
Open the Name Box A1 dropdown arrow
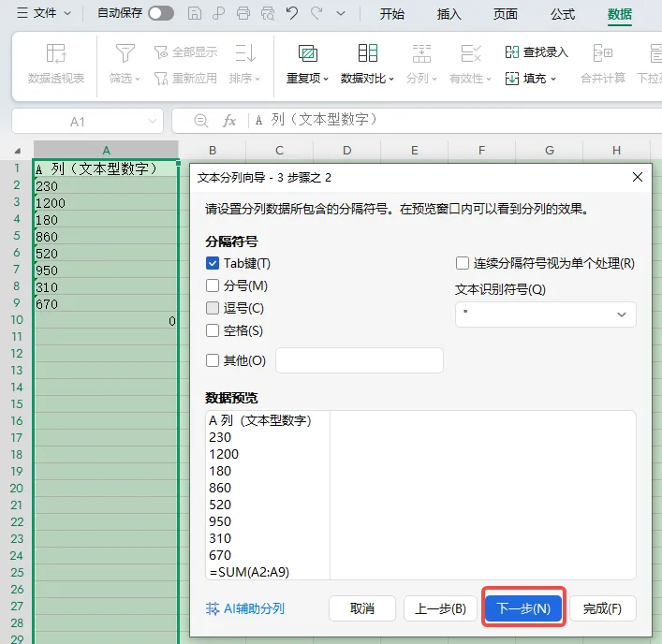click(x=152, y=121)
